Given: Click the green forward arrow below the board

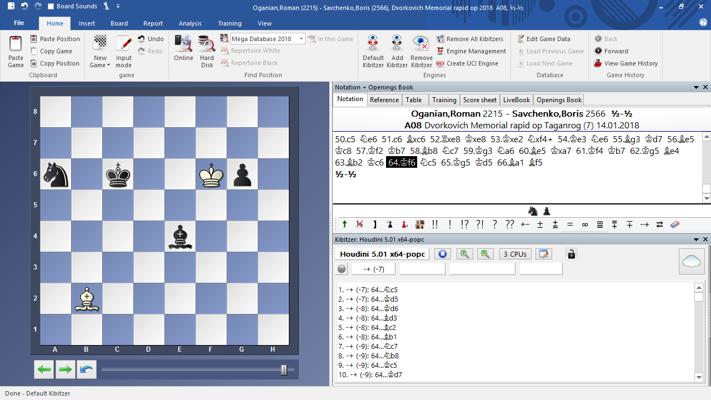Looking at the screenshot, I should tap(65, 369).
